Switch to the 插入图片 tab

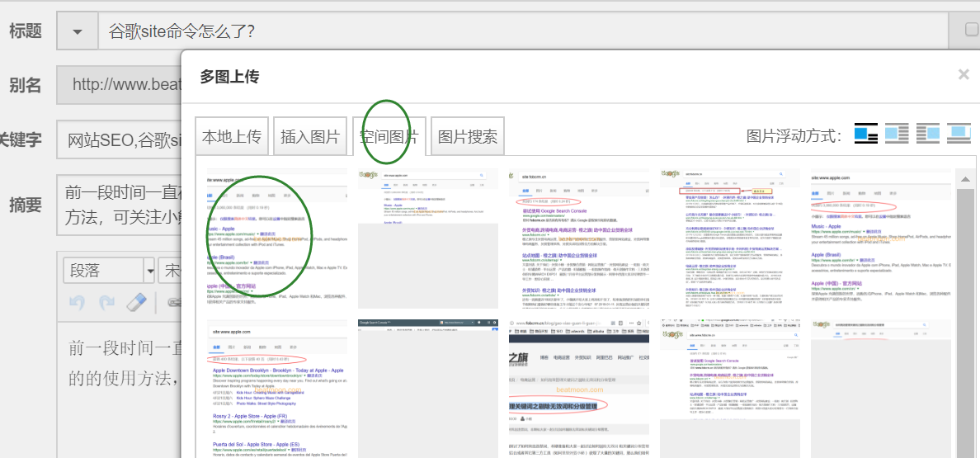click(x=310, y=137)
